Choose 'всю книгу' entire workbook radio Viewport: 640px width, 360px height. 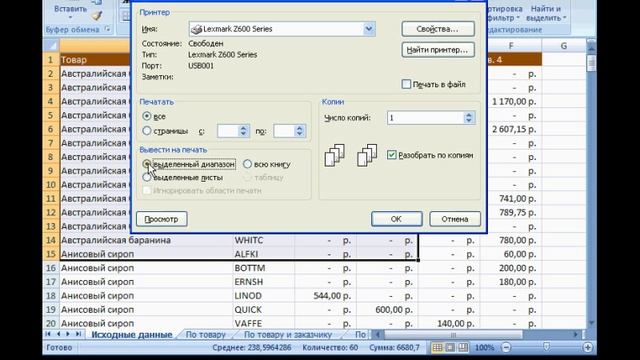(x=247, y=164)
